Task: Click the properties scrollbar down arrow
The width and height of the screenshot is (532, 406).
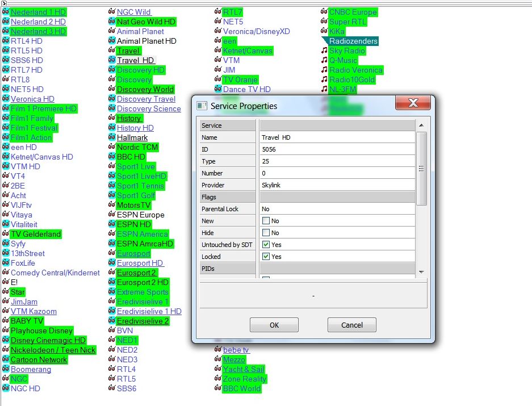Action: (421, 272)
